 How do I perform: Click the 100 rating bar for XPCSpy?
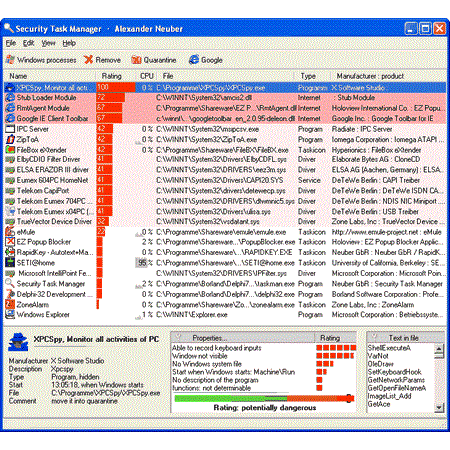click(x=116, y=87)
